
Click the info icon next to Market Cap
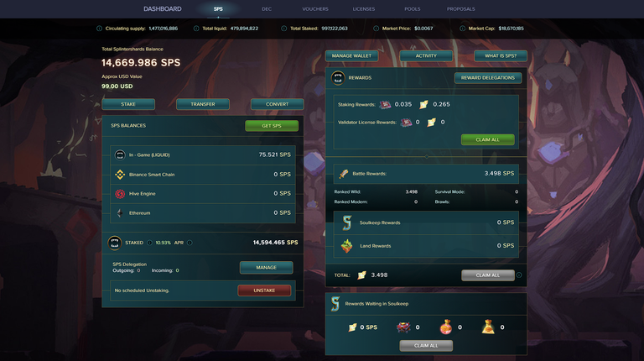(x=462, y=29)
